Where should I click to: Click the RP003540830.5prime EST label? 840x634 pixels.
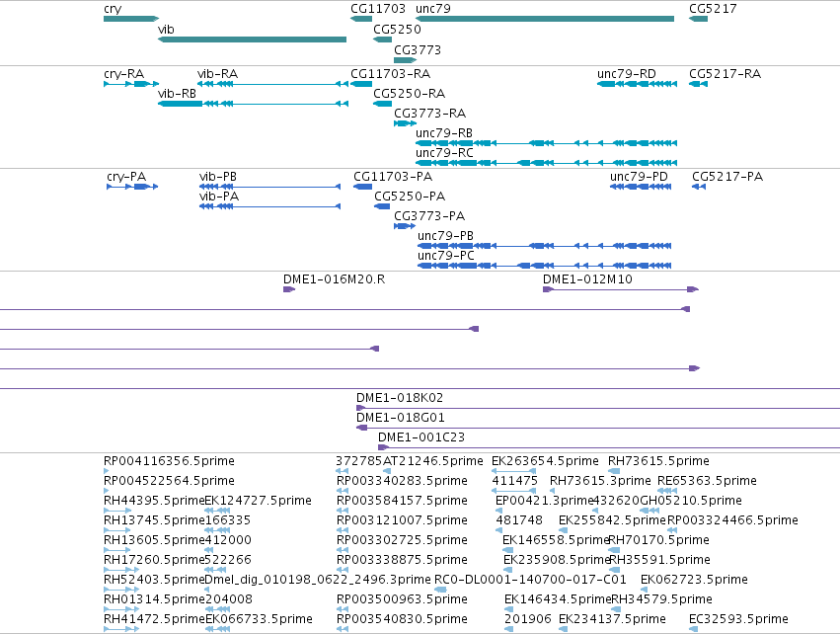[402, 619]
